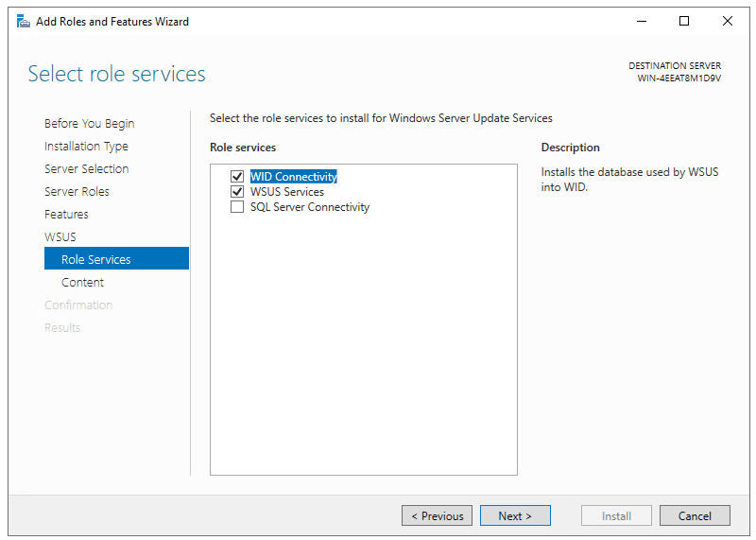Open the Server Selection step
This screenshot has height=540, width=756.
point(86,169)
